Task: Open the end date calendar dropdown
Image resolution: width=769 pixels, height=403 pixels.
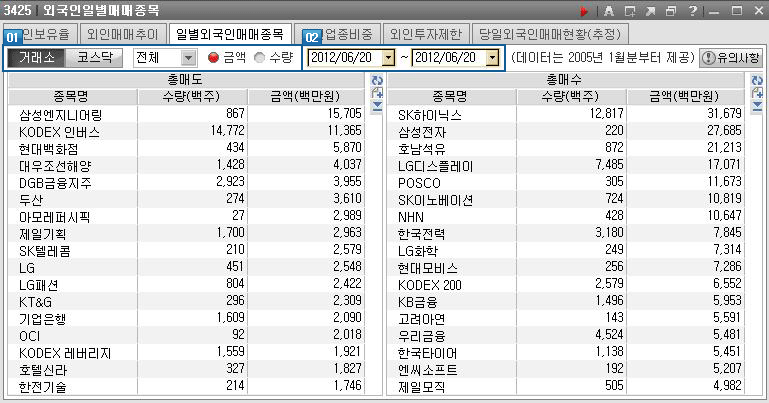Action: click(x=492, y=58)
